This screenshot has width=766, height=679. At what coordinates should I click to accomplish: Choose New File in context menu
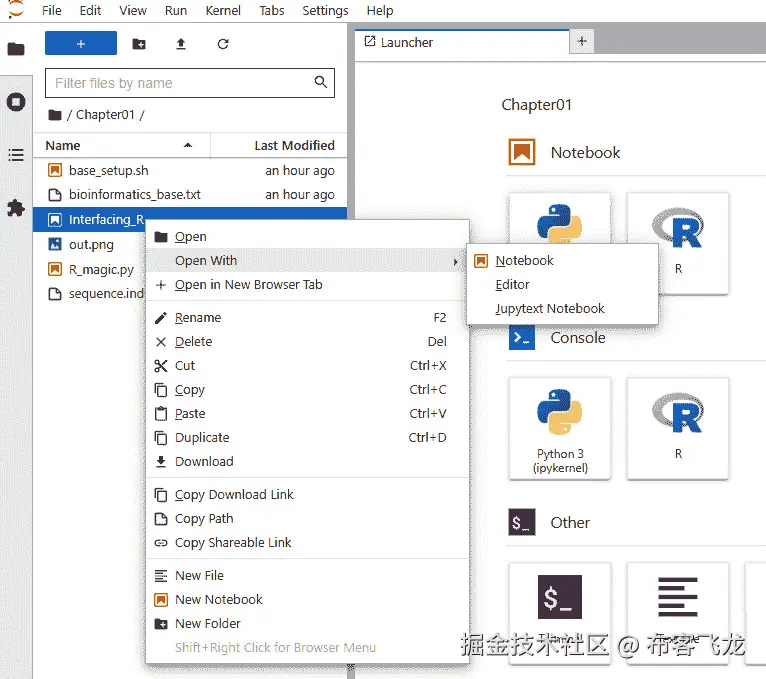pyautogui.click(x=307, y=575)
